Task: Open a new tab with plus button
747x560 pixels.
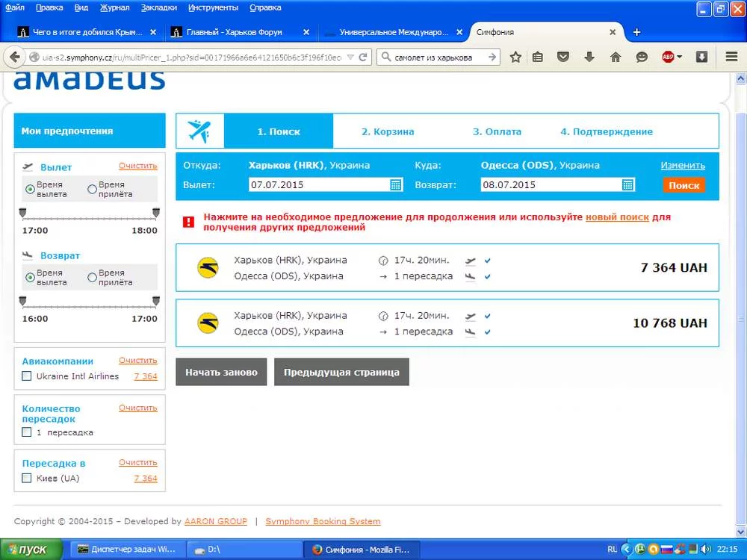Action: (636, 32)
